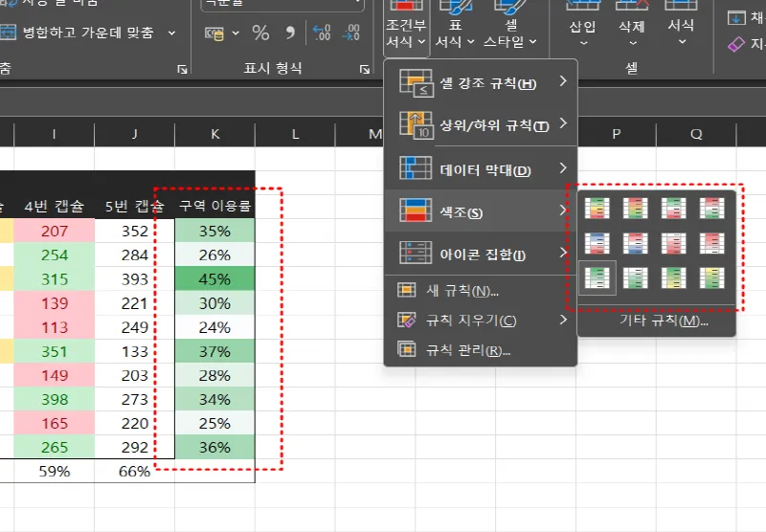Apply the Red-White-Blue color scale
Image resolution: width=766 pixels, height=532 pixels.
click(x=635, y=243)
